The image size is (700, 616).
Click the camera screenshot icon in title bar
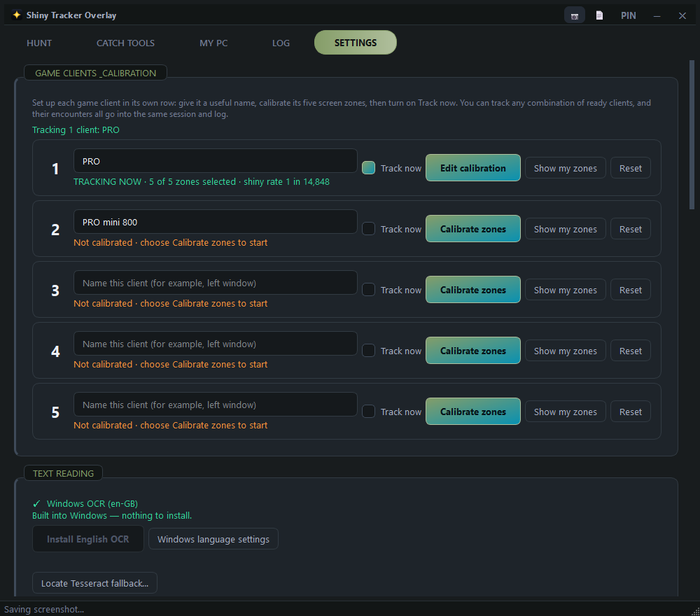tap(575, 15)
